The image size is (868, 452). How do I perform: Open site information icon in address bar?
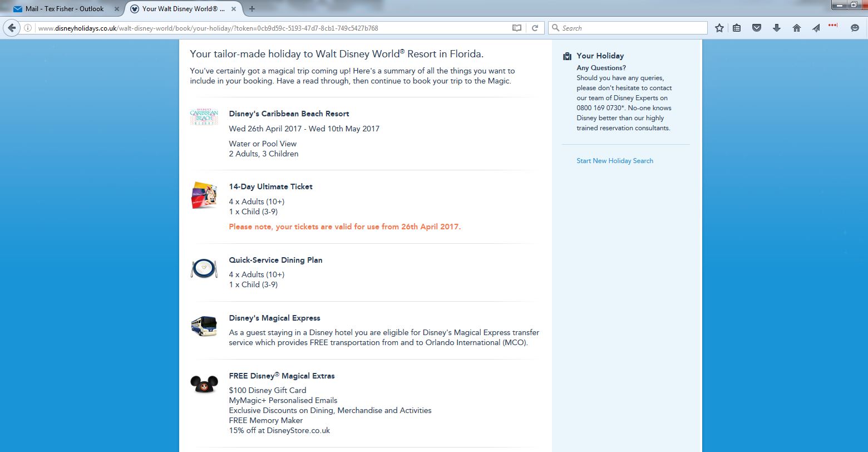[28, 28]
